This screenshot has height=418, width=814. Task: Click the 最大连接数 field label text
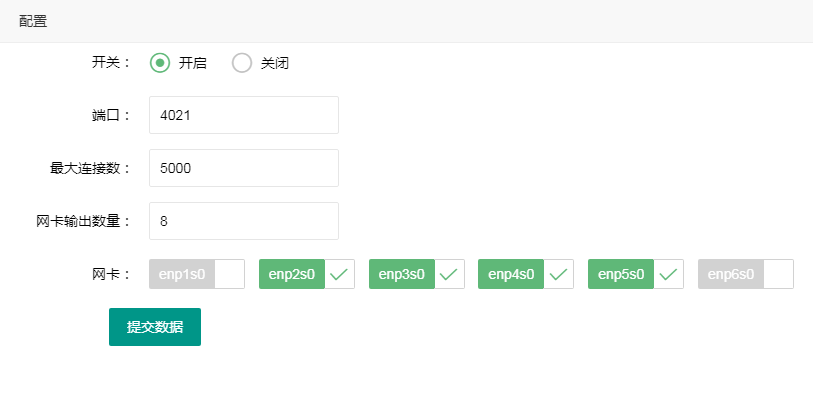(90, 168)
